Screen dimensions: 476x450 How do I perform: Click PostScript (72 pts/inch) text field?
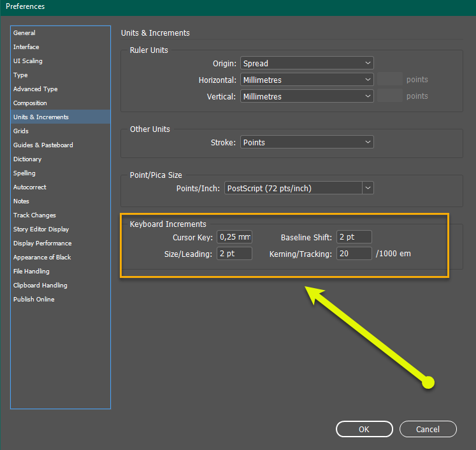point(293,188)
